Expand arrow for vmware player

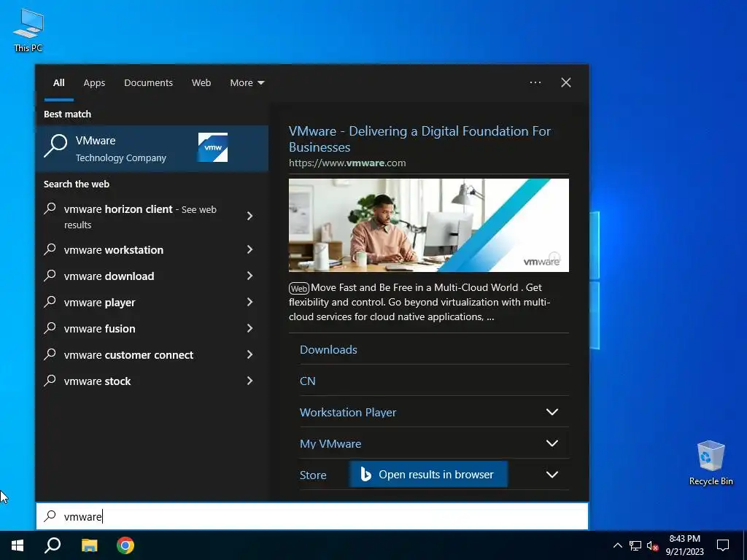tap(250, 301)
